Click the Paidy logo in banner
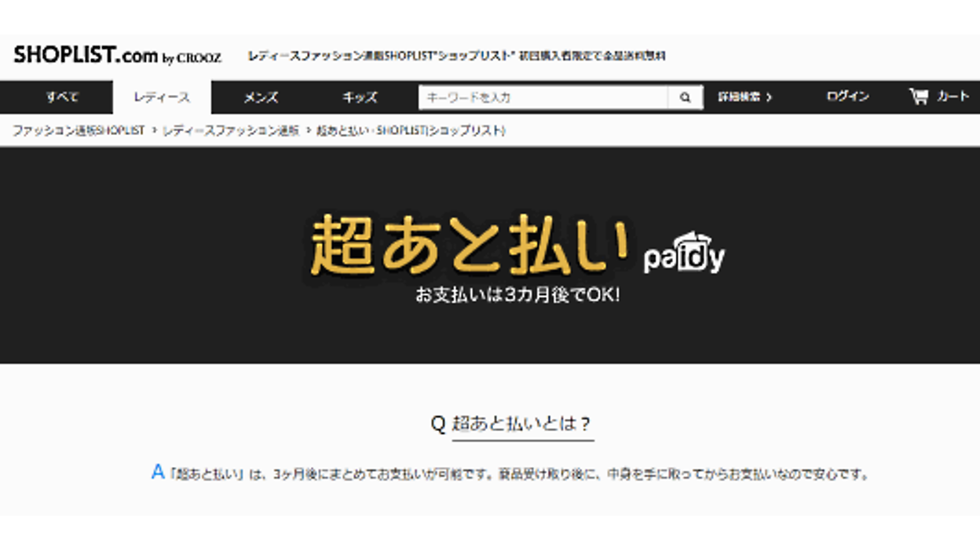Image resolution: width=980 pixels, height=551 pixels. click(684, 253)
